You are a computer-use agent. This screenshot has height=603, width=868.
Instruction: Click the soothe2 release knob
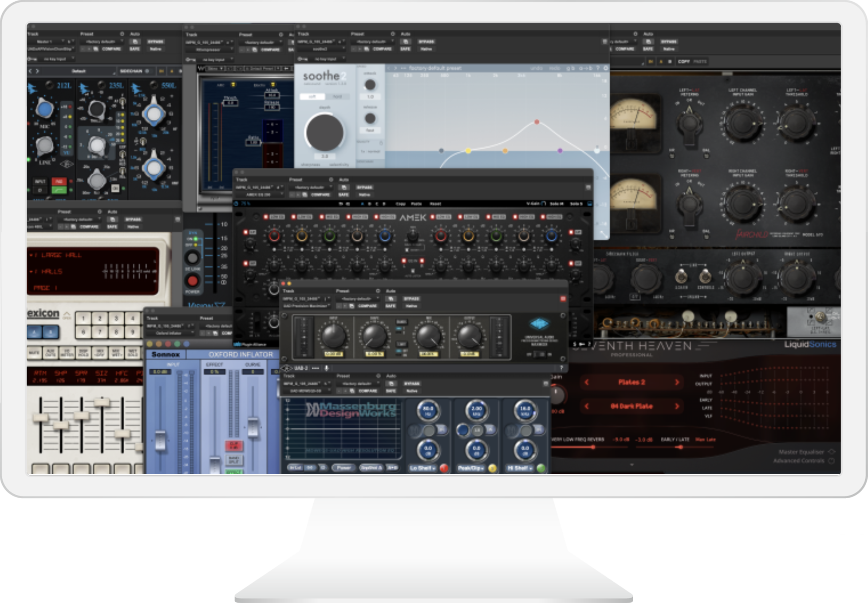pyautogui.click(x=370, y=118)
